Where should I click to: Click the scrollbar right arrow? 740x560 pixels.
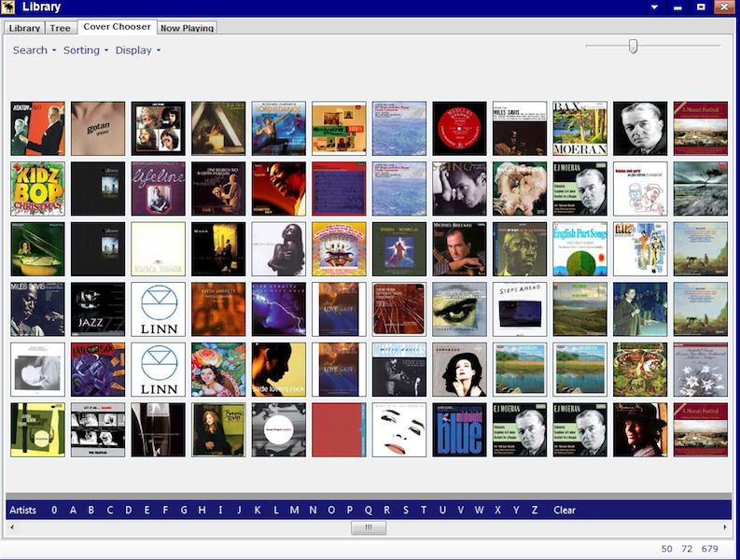point(725,527)
